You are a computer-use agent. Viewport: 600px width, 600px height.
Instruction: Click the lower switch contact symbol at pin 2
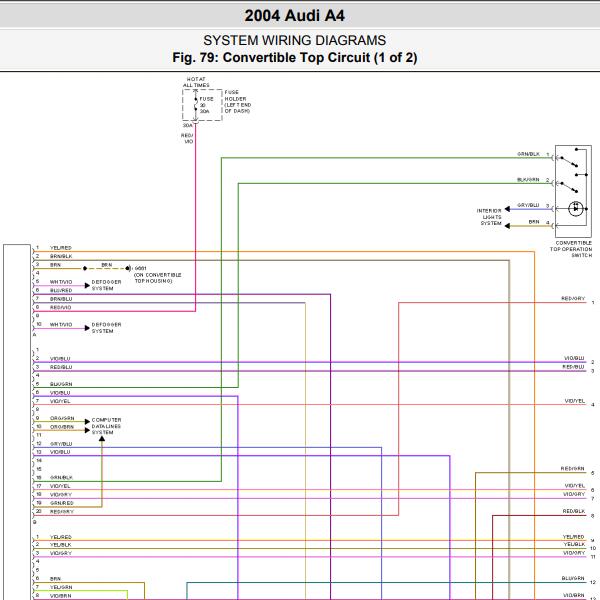[569, 188]
